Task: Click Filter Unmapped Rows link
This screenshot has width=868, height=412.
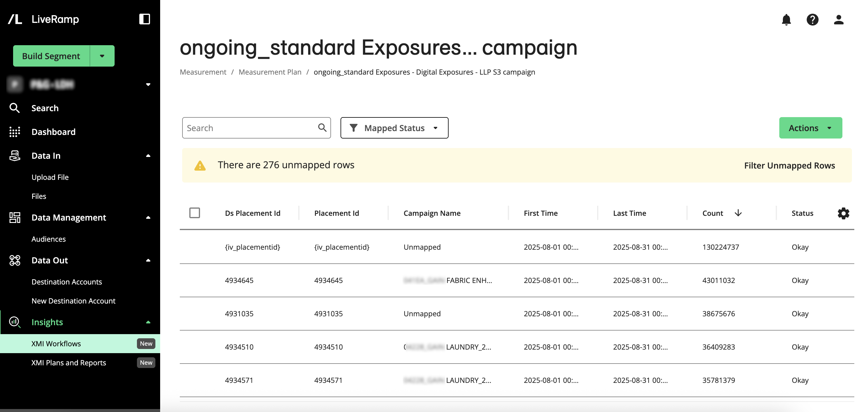Action: point(789,165)
